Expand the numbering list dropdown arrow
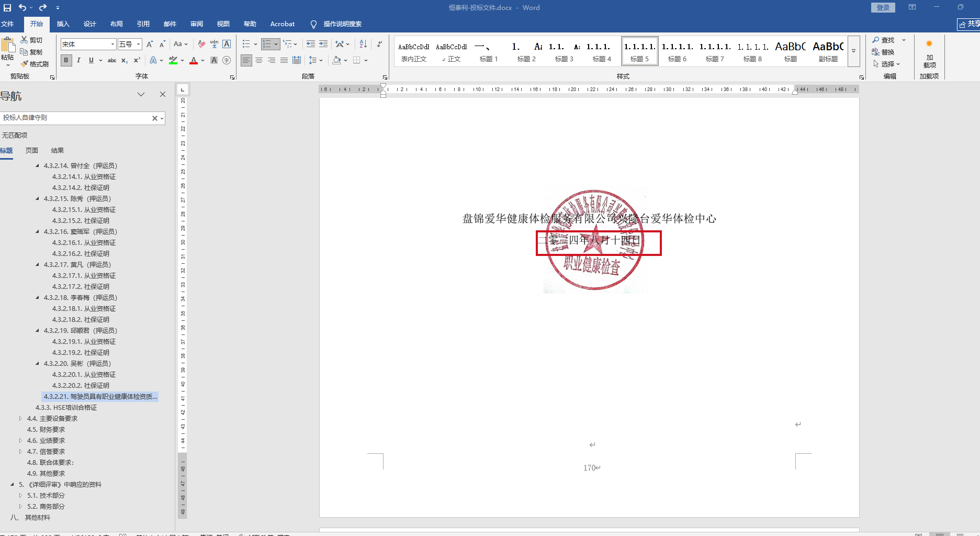Viewport: 980px width, 536px height. tap(276, 44)
